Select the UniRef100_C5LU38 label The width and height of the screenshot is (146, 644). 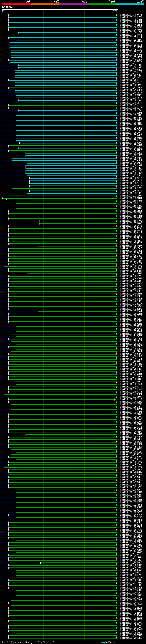point(131,50)
